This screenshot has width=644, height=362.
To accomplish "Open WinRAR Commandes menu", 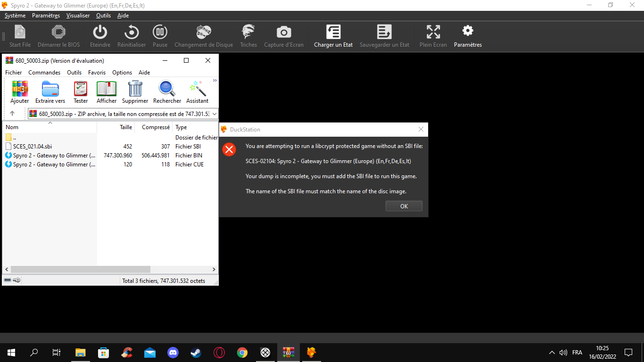I will 44,73.
